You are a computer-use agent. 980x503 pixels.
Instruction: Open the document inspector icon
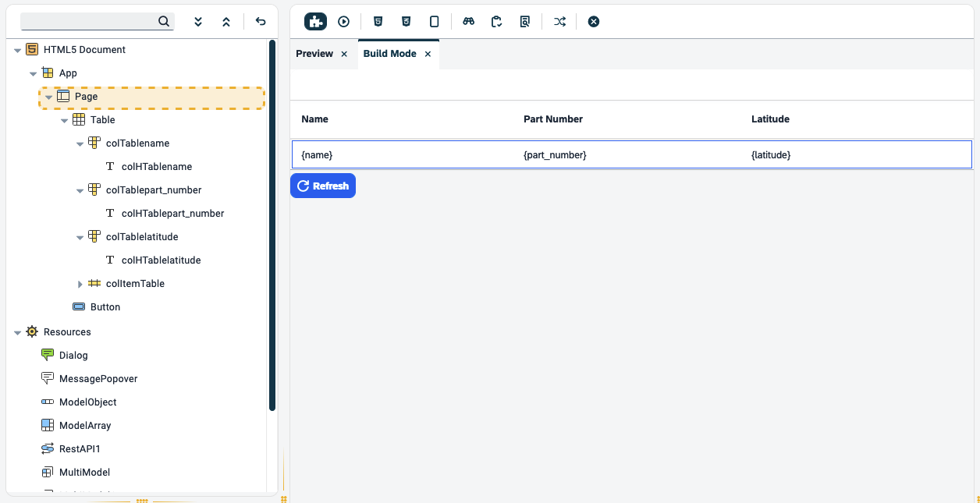coord(524,21)
